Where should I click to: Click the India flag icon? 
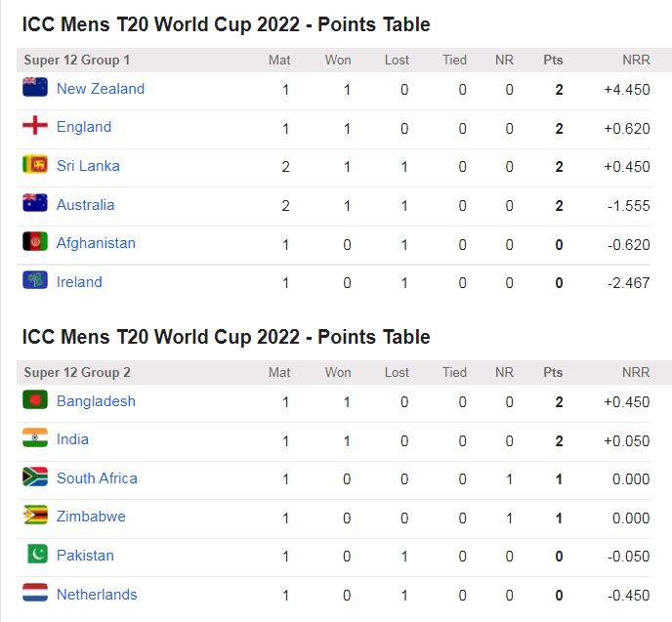coord(35,438)
